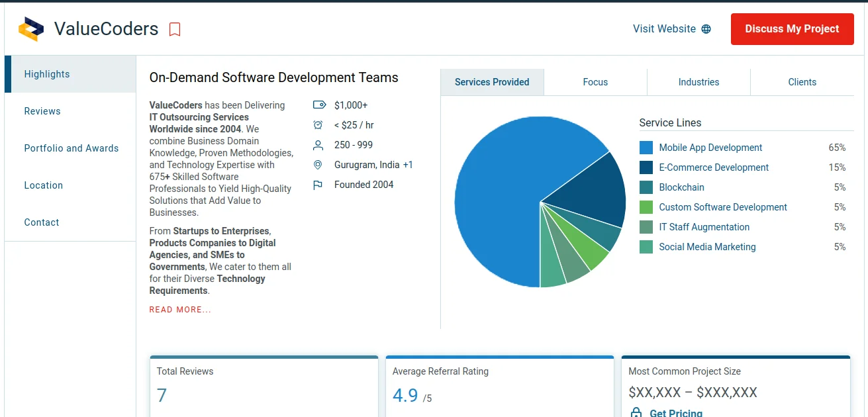Click the Founded 2004 text
Screen dimensions: 868x417
[x=364, y=185]
